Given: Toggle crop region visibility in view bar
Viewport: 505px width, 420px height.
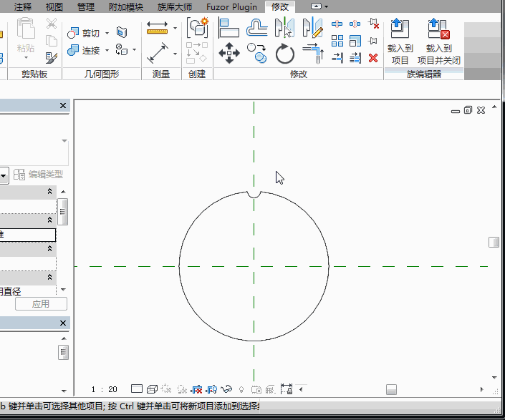Looking at the screenshot, I should coord(211,389).
